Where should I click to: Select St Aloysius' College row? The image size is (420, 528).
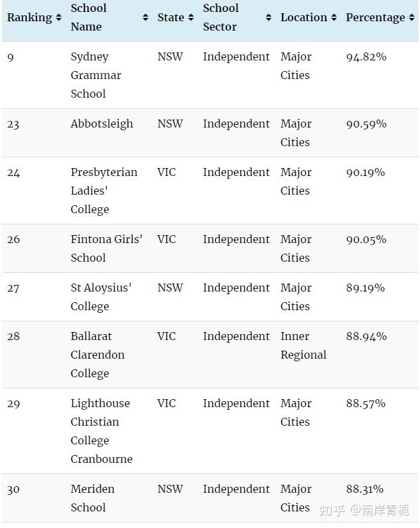pos(210,297)
